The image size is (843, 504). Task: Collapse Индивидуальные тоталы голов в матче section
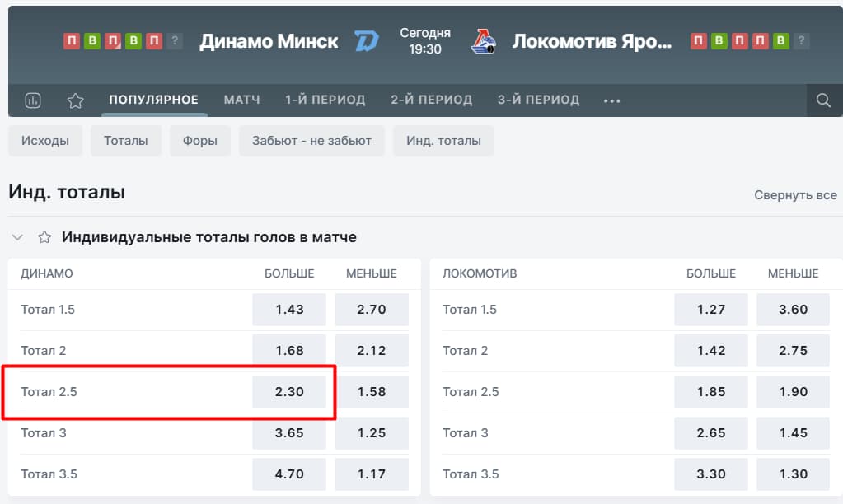[x=18, y=237]
